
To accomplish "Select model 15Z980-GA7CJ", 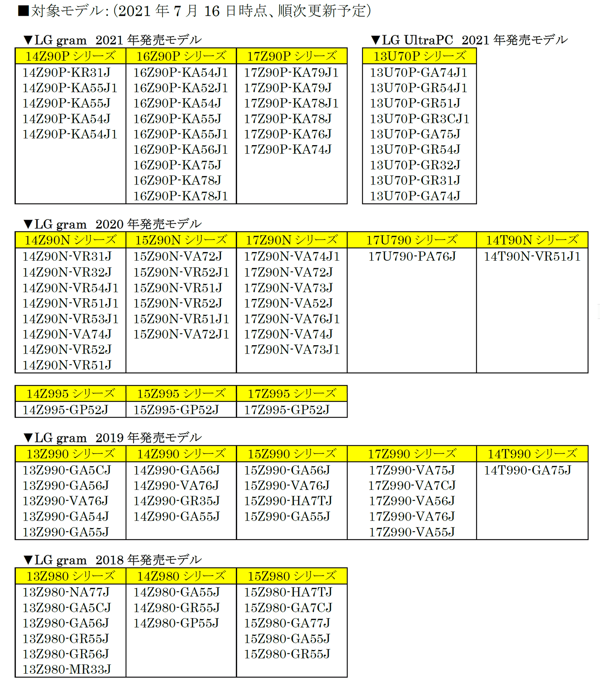I will point(288,608).
